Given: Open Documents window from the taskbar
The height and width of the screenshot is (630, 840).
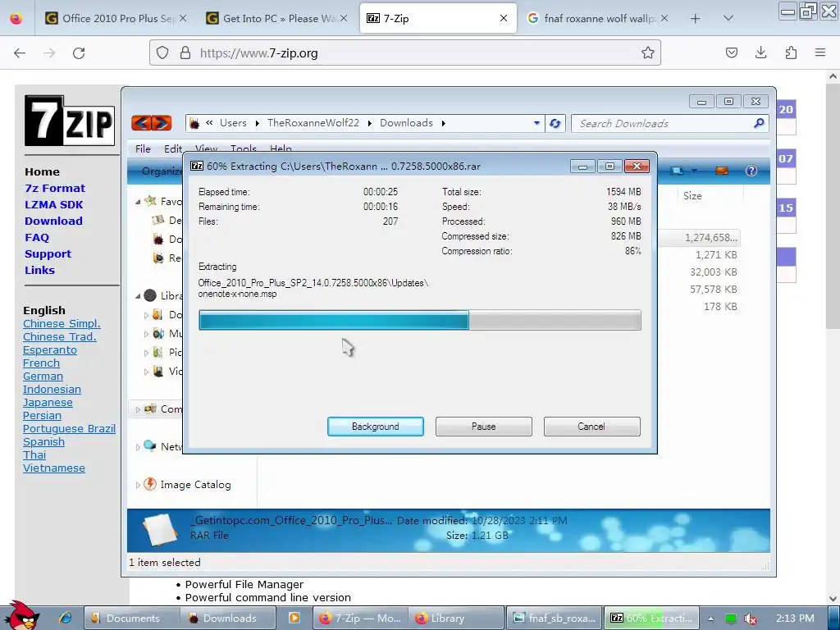Looking at the screenshot, I should (x=132, y=619).
